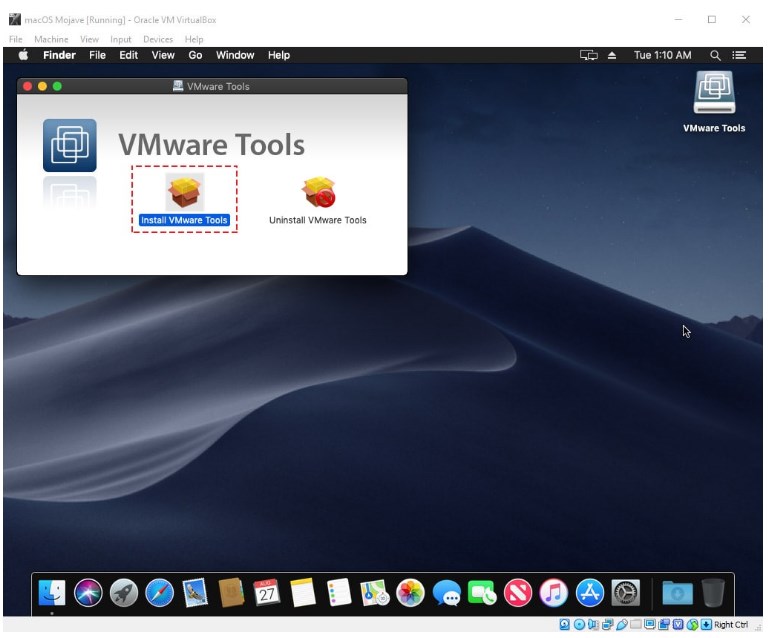Select the Install VMware Tools package icon
Image resolution: width=770 pixels, height=638 pixels.
point(185,192)
